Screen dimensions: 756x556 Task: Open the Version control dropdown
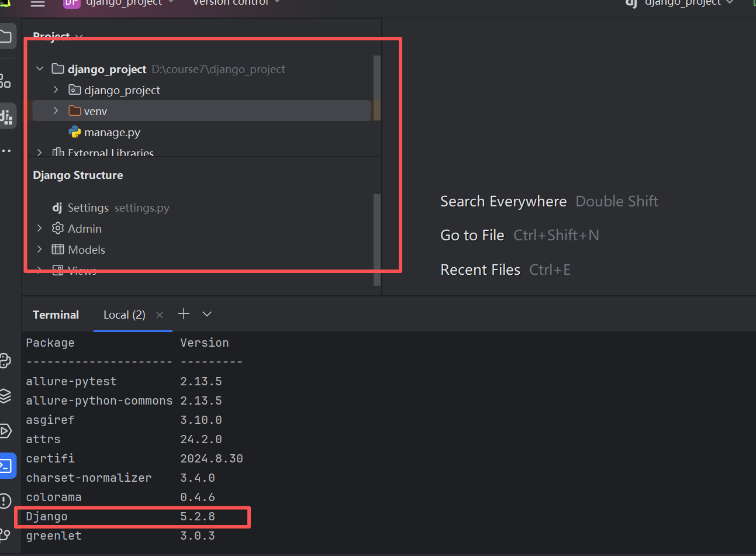click(x=236, y=3)
